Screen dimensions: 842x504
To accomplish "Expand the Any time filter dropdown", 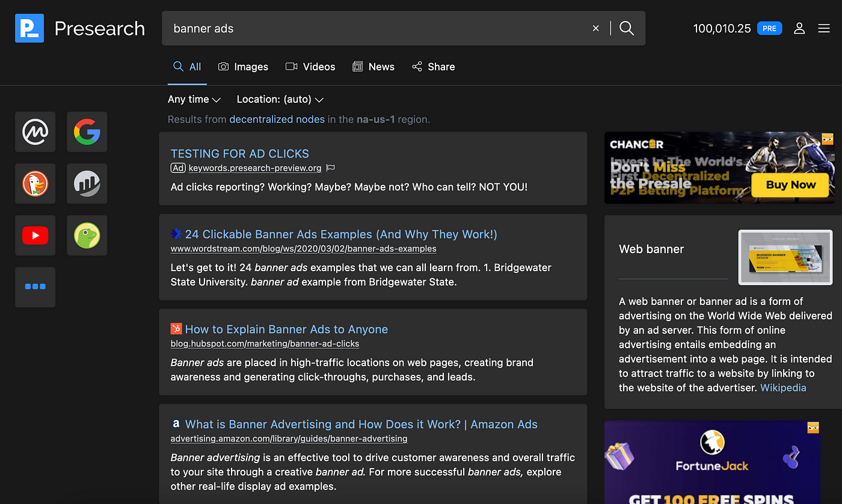I will [x=194, y=99].
